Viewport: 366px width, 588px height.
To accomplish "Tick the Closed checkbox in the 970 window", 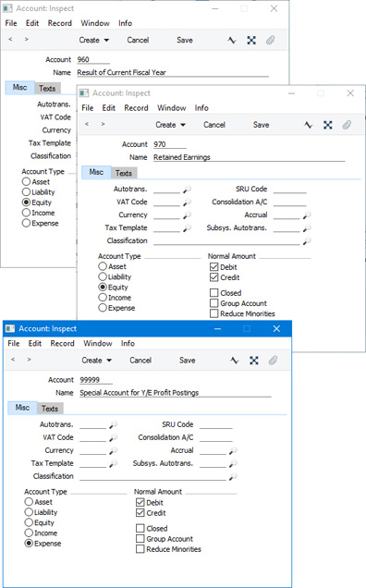I will pyautogui.click(x=214, y=293).
